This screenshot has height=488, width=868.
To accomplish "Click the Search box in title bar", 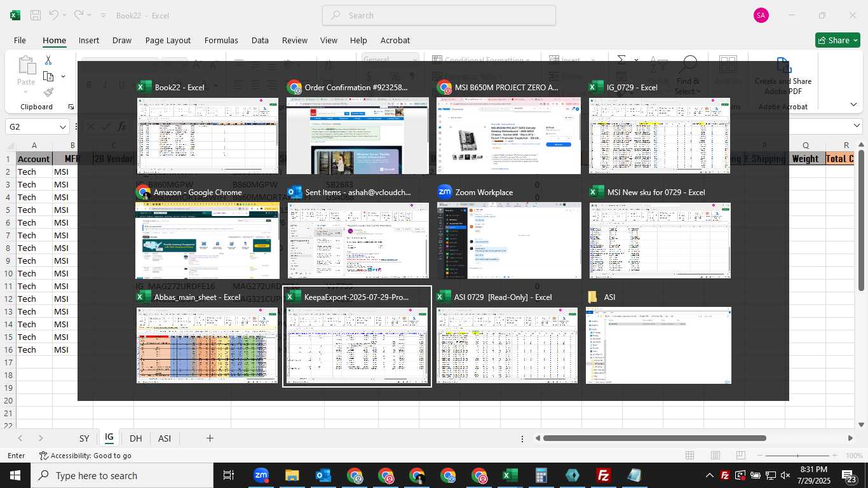I will pyautogui.click(x=439, y=15).
